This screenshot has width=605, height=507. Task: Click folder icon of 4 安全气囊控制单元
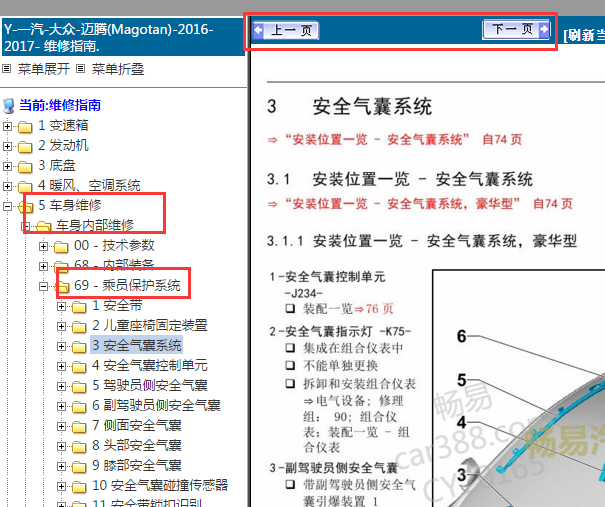79,367
